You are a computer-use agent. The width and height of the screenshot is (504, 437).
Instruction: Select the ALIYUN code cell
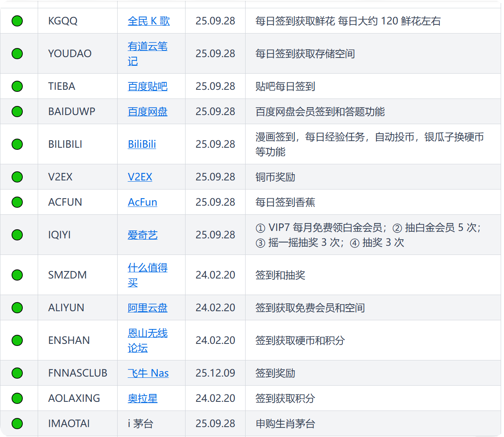[x=77, y=307]
